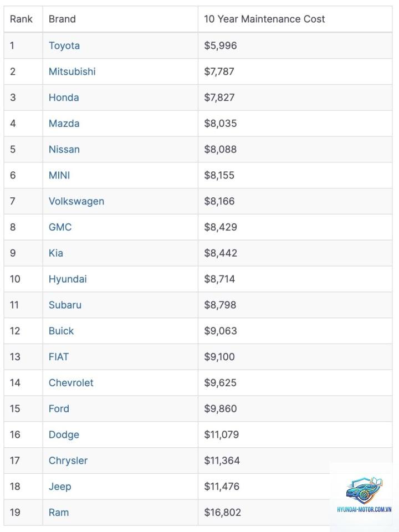Open the FIAT brand link

coord(59,356)
